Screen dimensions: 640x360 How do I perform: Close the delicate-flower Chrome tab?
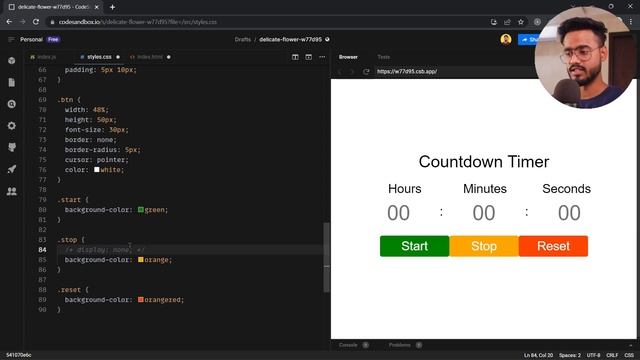click(x=97, y=7)
